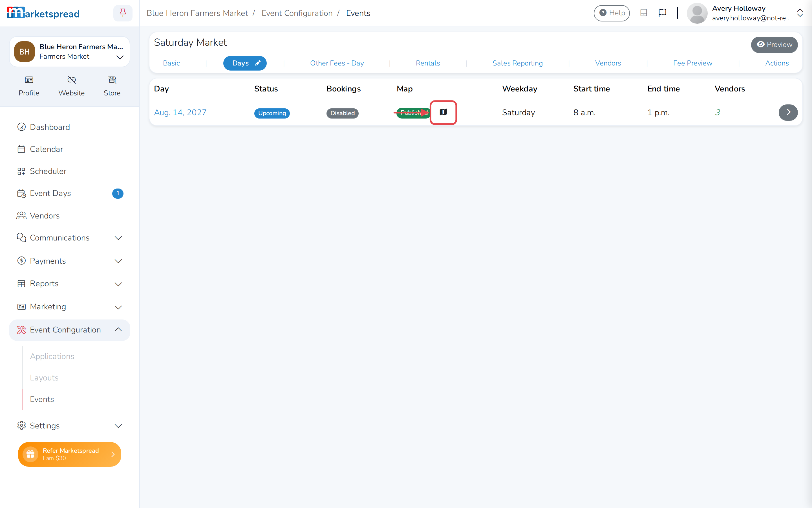
Task: Click the BH organization avatar
Action: [25, 51]
